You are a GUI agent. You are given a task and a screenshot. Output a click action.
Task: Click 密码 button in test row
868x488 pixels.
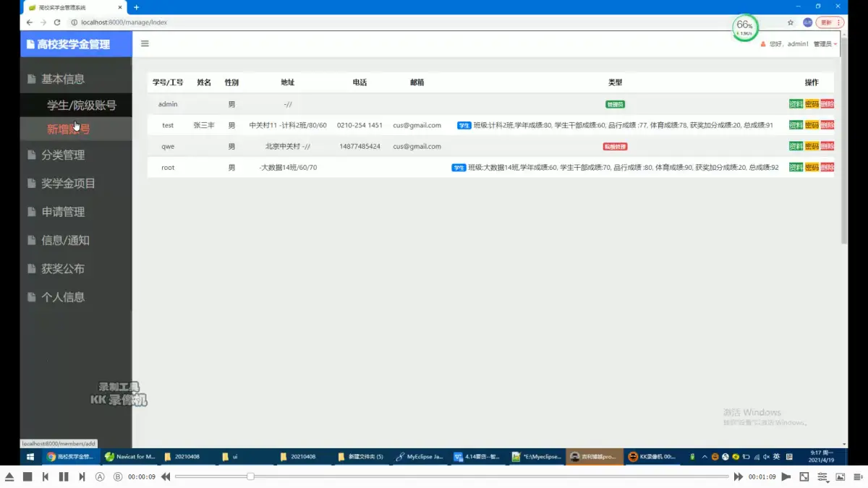(x=812, y=125)
